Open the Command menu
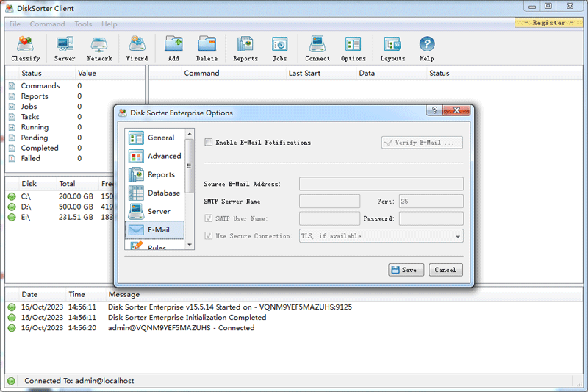This screenshot has height=392, width=588. pos(47,24)
